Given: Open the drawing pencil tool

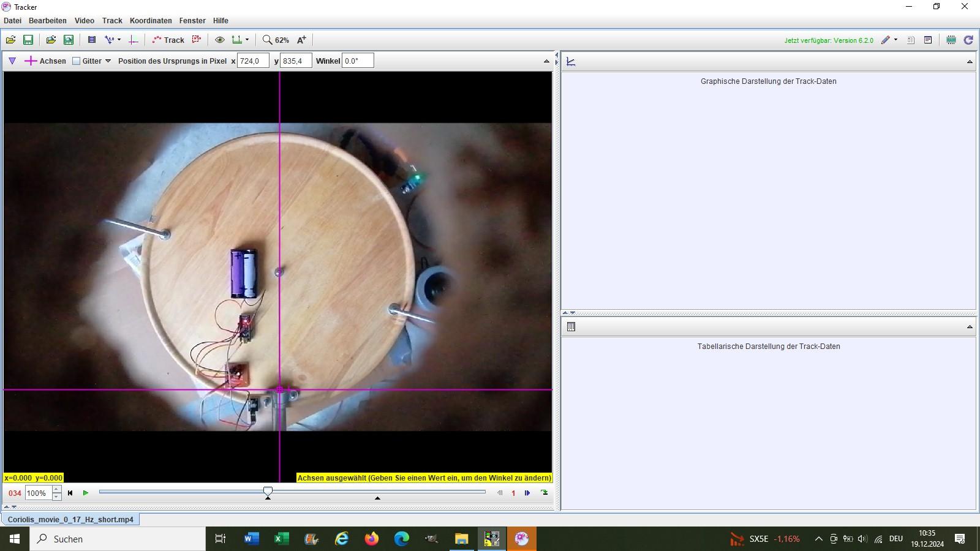Looking at the screenshot, I should click(886, 40).
